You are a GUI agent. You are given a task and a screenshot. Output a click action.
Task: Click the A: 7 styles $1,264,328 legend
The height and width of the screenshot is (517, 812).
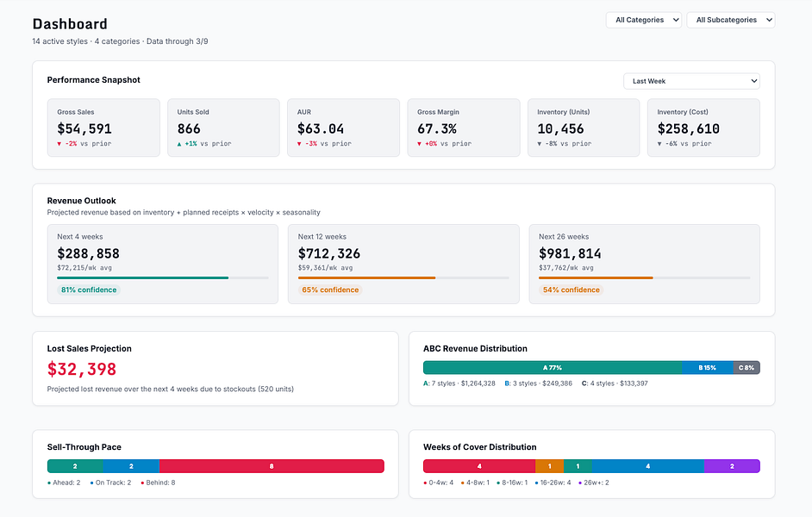point(459,383)
